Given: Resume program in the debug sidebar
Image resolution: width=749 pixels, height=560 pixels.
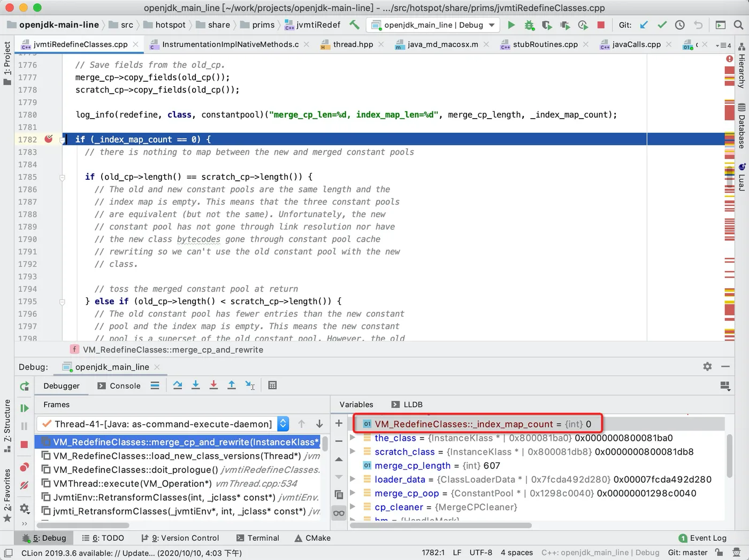Looking at the screenshot, I should pyautogui.click(x=25, y=408).
